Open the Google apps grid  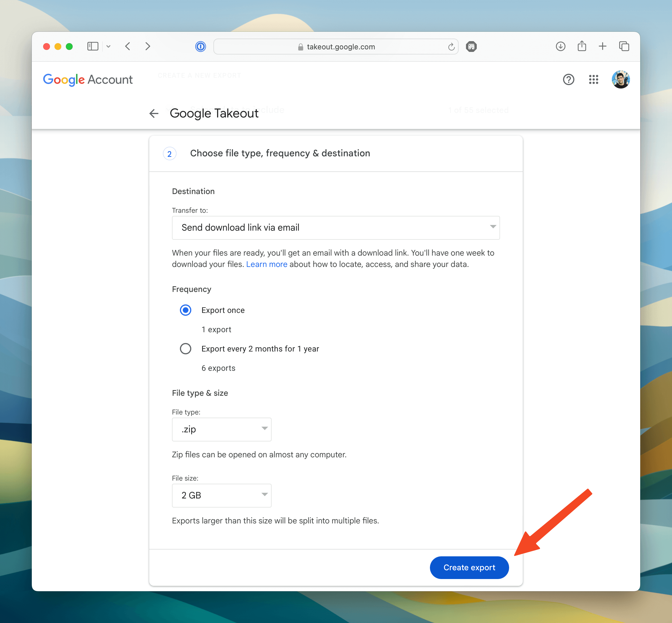click(x=593, y=79)
